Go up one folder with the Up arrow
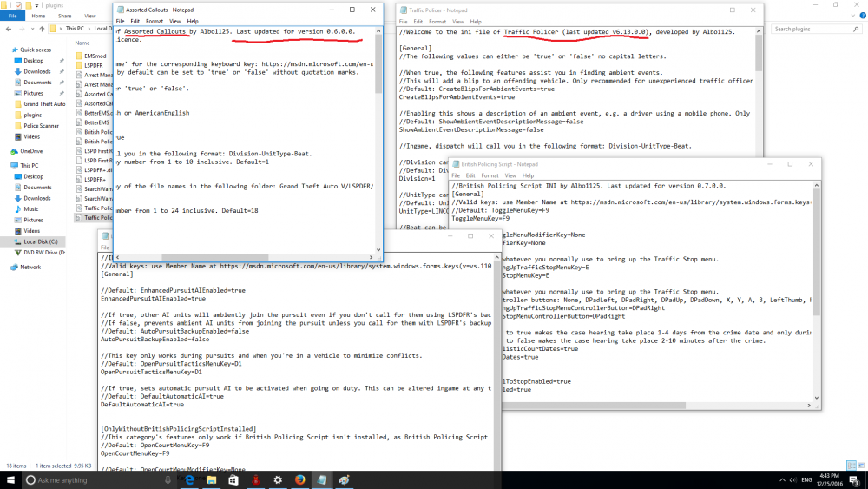Screen dimensions: 868x489 pos(42,29)
